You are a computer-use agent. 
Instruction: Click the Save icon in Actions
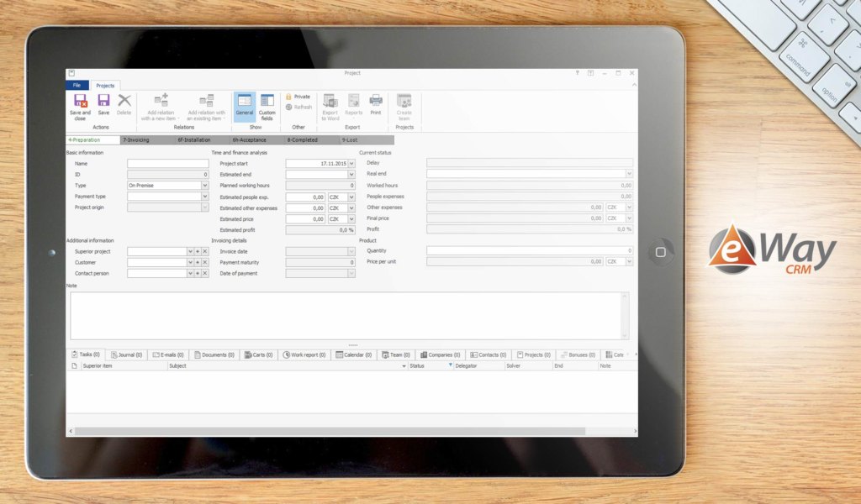click(103, 104)
